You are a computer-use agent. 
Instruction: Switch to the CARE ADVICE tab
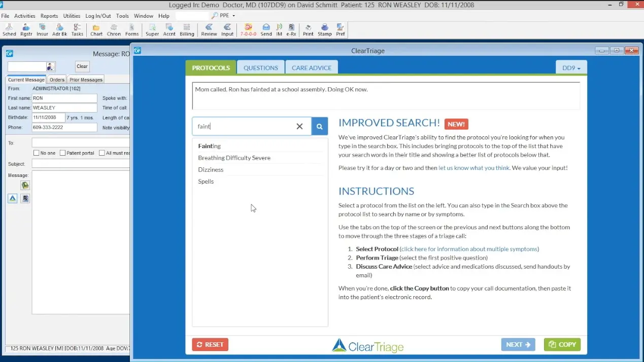[x=311, y=67]
